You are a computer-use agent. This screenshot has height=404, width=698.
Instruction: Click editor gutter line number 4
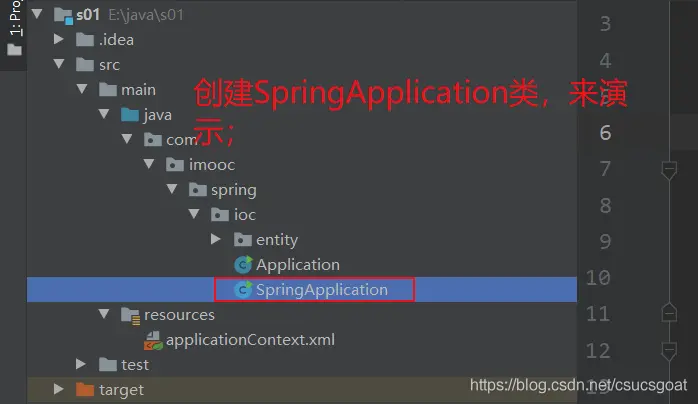pos(605,60)
